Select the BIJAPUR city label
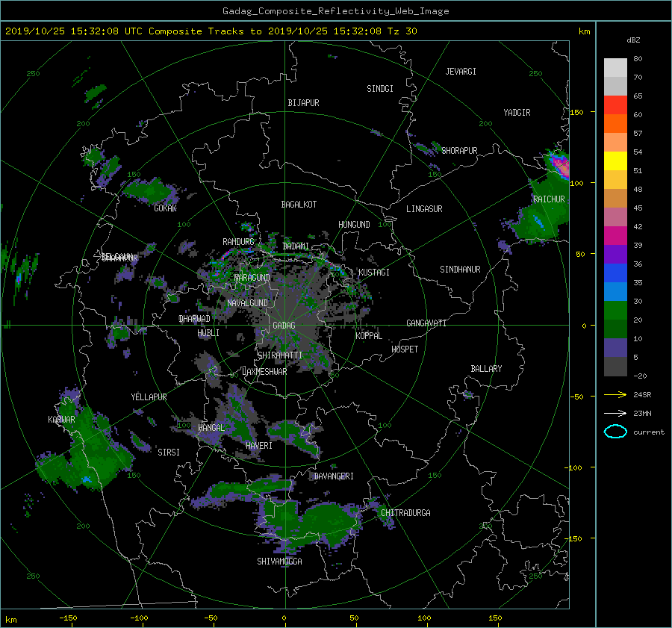The image size is (672, 628). (303, 103)
